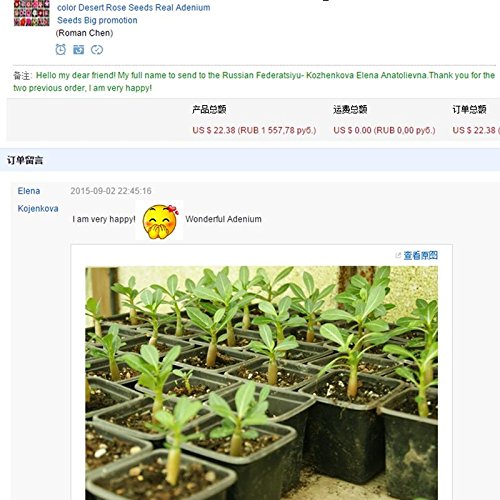Click the smiling blushing emoji sticker

click(x=160, y=221)
